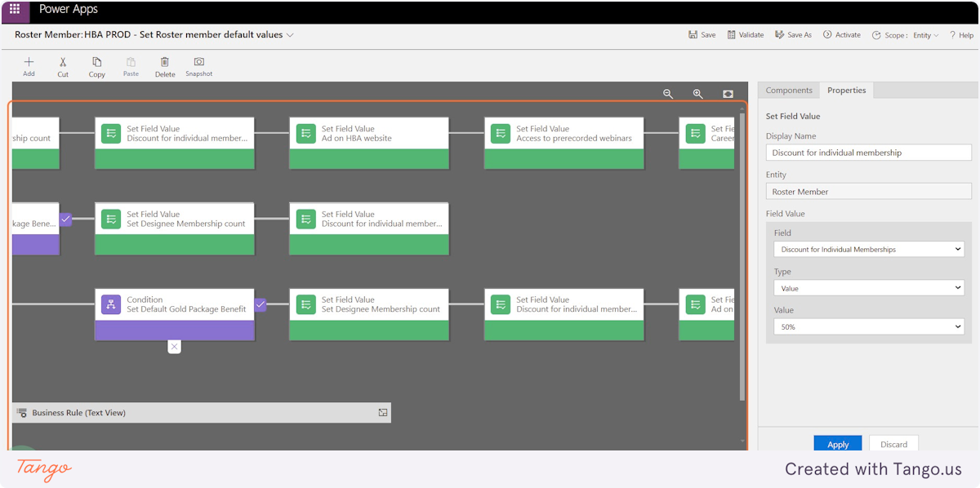Click the fit-to-canvas icon
This screenshot has width=980, height=488.
728,94
